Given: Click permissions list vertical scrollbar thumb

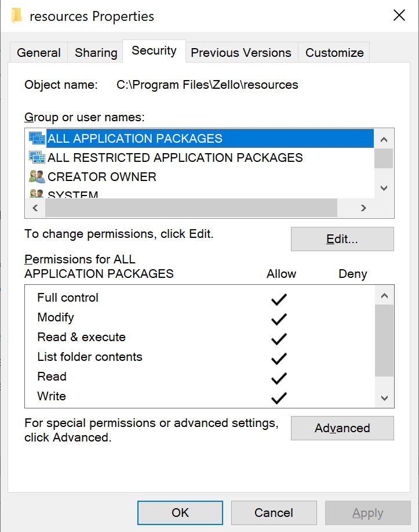Looking at the screenshot, I should [384, 341].
